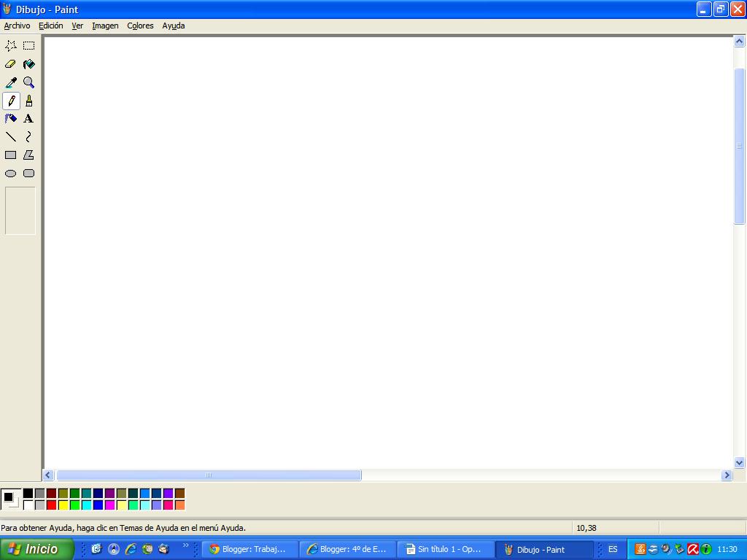Screen dimensions: 747x560
Task: Pick the brown color swatch
Action: point(179,494)
